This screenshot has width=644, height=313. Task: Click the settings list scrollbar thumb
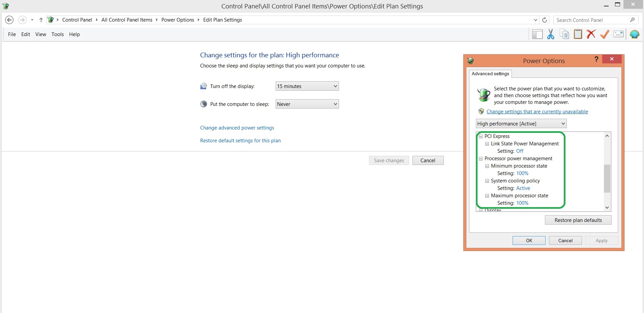607,178
